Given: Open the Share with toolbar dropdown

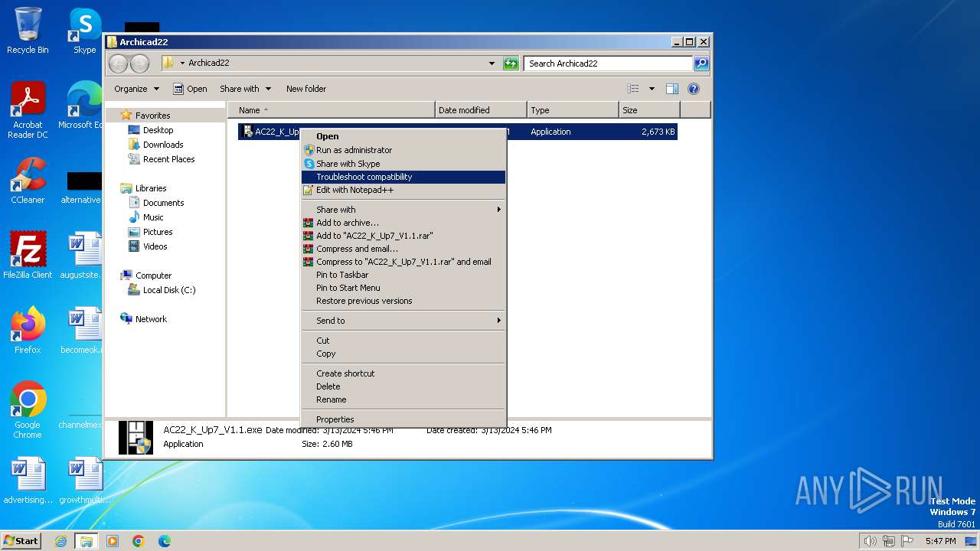Looking at the screenshot, I should pos(245,89).
